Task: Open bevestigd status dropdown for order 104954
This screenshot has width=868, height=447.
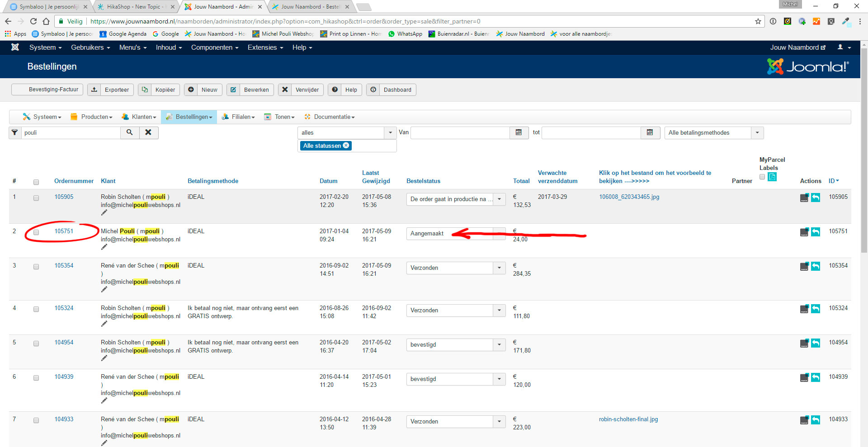Action: tap(456, 344)
